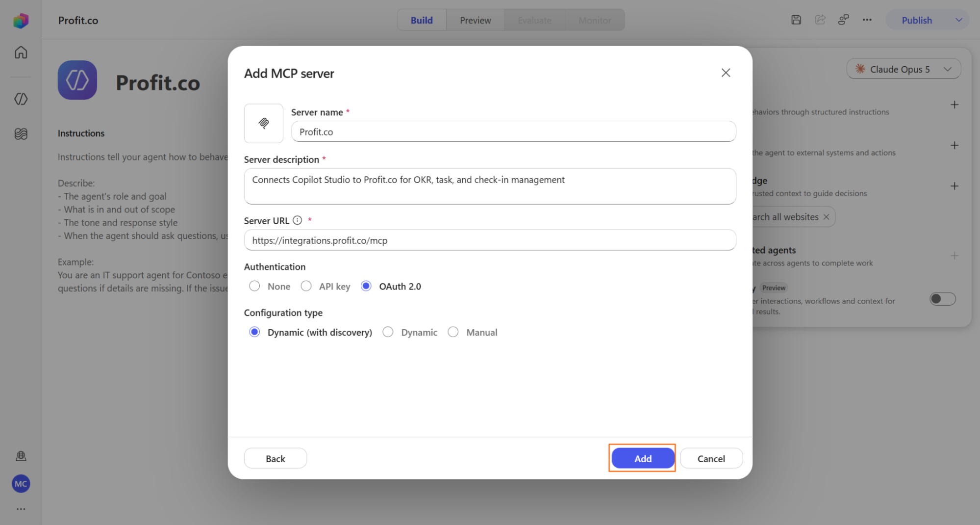Go Back in the MCP server dialog
Viewport: 980px width, 525px height.
click(276, 458)
